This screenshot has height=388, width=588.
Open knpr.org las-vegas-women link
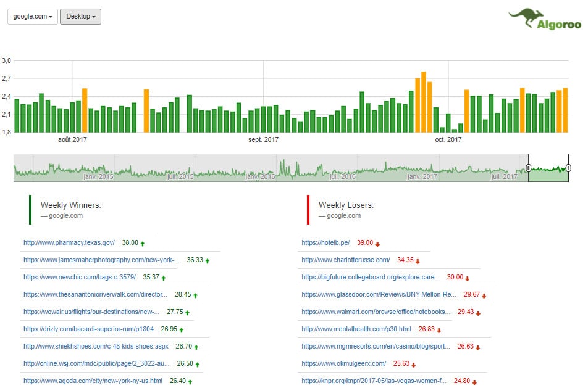pyautogui.click(x=374, y=381)
